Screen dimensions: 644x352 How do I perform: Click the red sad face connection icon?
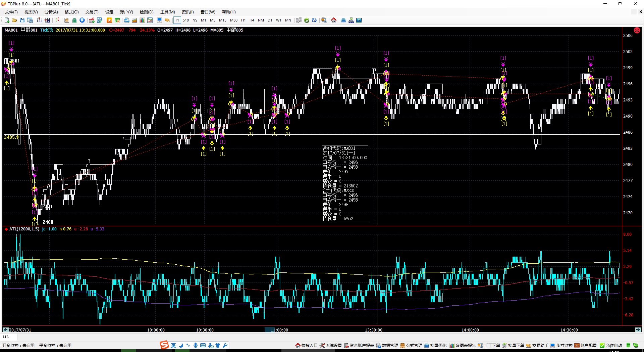click(x=637, y=30)
